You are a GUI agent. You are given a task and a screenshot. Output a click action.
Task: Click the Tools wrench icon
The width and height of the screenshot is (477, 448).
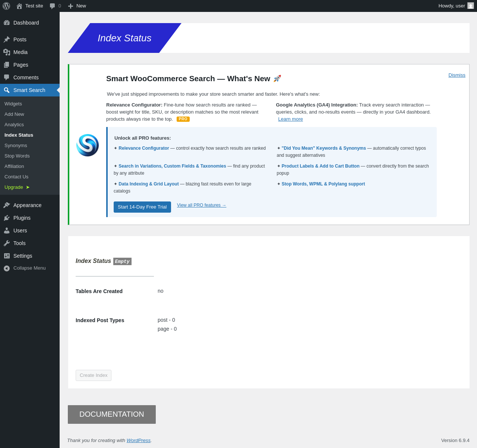click(x=7, y=243)
